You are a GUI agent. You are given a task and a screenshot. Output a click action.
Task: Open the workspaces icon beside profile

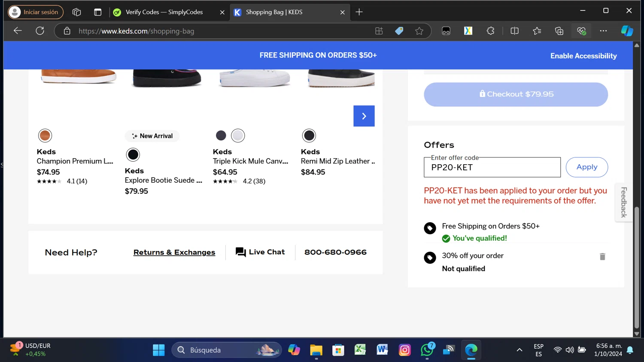pos(77,12)
